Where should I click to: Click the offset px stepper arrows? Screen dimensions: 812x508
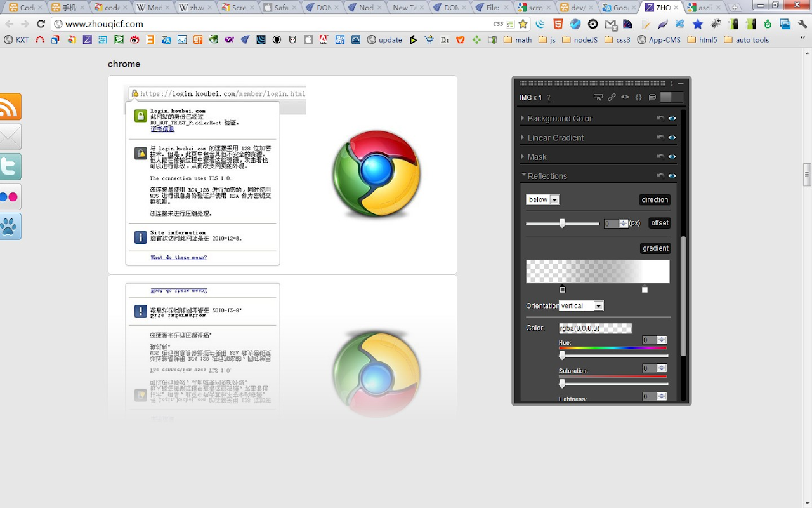coord(623,224)
